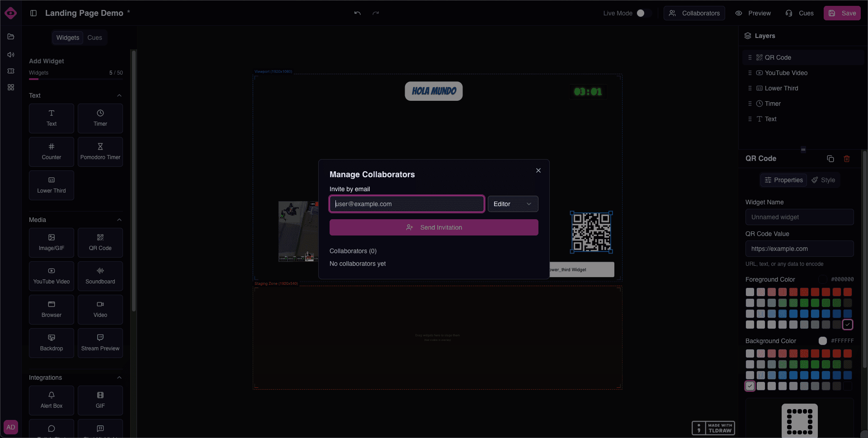Image resolution: width=868 pixels, height=438 pixels.
Task: Open Cues via the headphones icon
Action: tap(799, 13)
